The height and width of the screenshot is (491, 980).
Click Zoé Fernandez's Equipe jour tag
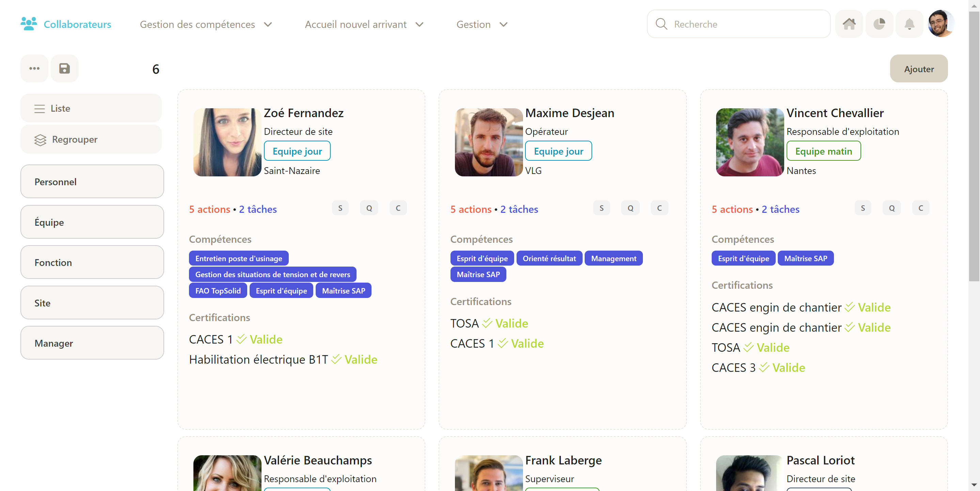pos(297,151)
